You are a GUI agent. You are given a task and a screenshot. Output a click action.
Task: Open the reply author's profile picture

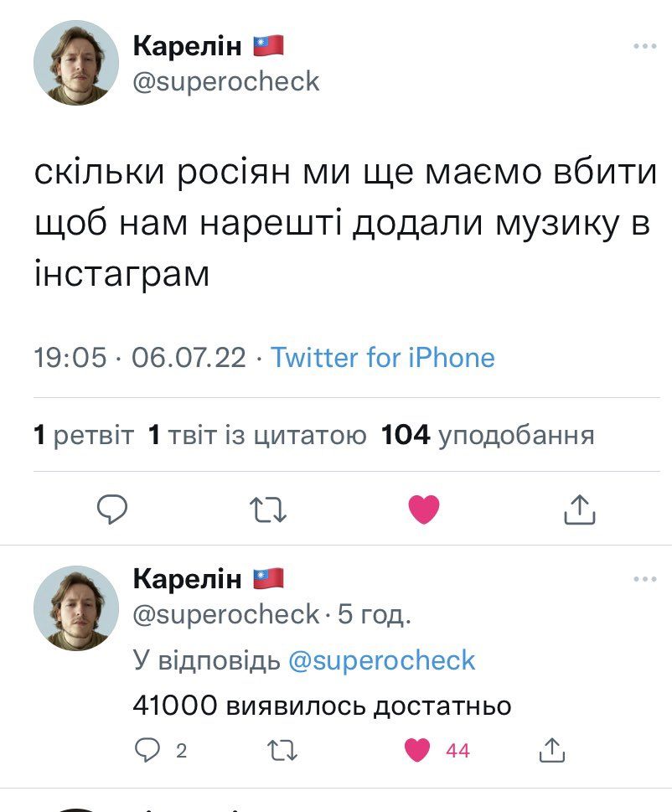point(76,608)
